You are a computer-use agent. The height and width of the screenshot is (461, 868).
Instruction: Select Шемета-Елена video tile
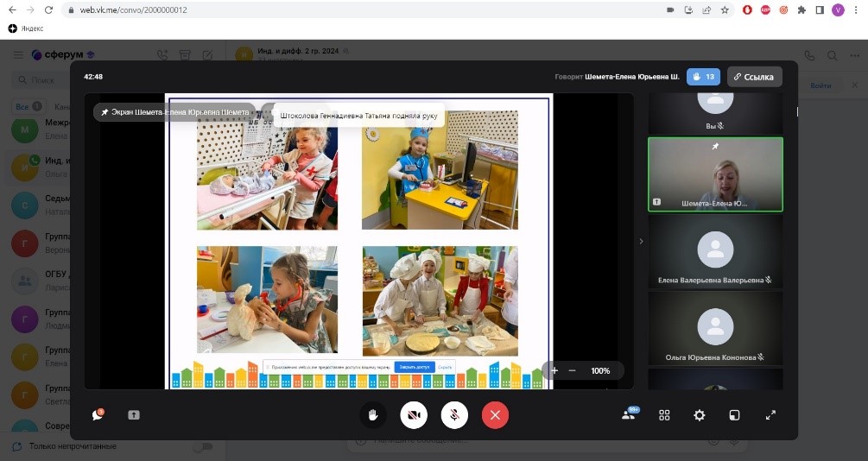[x=715, y=174]
